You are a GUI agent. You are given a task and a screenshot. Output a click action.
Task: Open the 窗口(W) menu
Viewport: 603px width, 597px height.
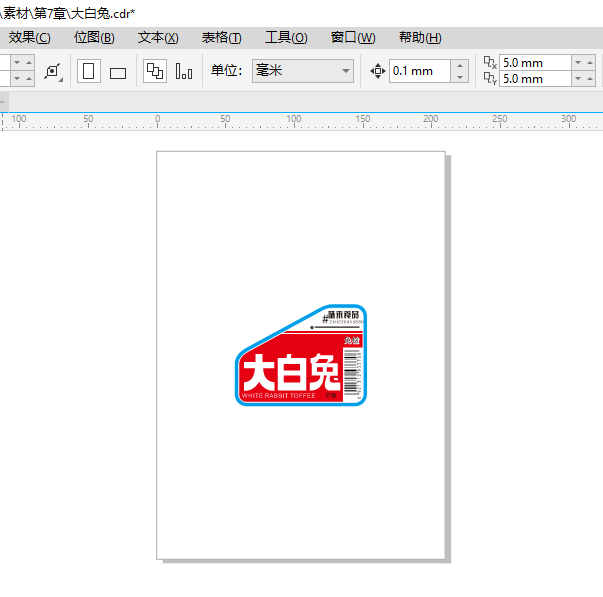[x=353, y=38]
